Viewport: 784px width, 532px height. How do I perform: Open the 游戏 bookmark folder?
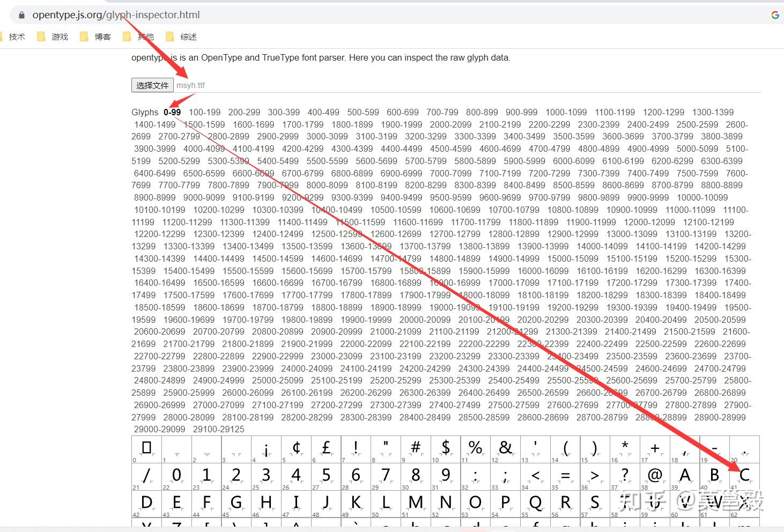tap(53, 36)
